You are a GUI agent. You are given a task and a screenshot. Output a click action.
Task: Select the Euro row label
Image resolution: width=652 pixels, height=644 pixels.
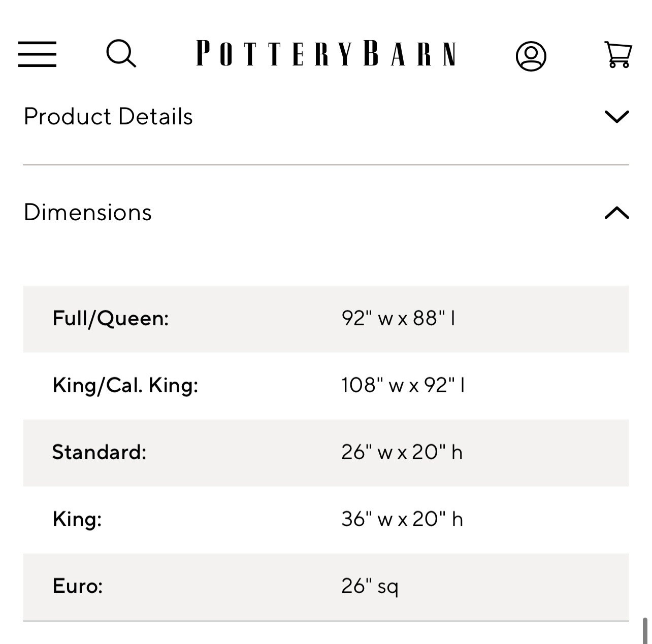[78, 586]
